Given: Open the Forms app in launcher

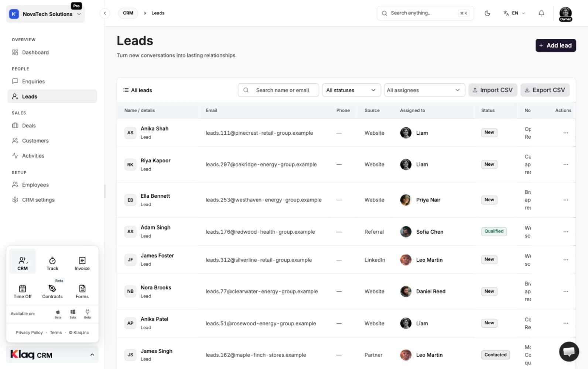Looking at the screenshot, I should [x=82, y=292].
